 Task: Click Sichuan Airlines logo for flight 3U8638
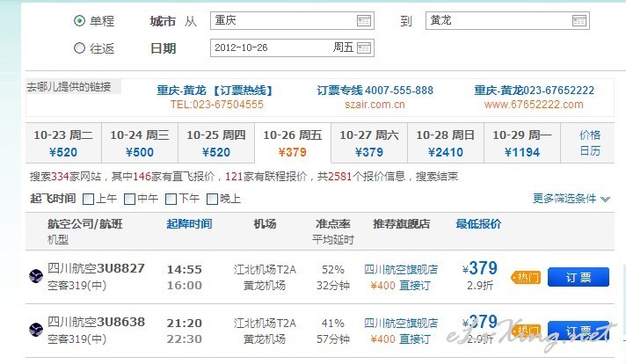point(36,330)
